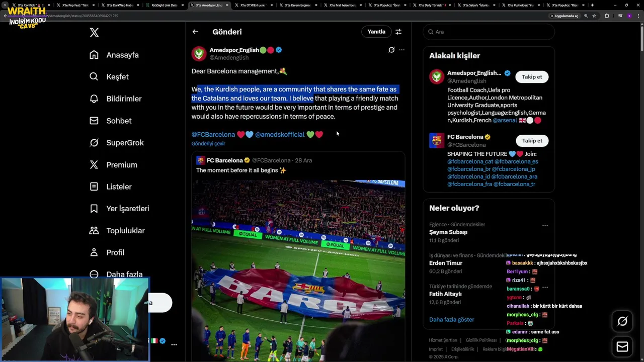644x362 pixels.
Task: Go to Anasayfa in the sidebar
Action: (x=114, y=55)
